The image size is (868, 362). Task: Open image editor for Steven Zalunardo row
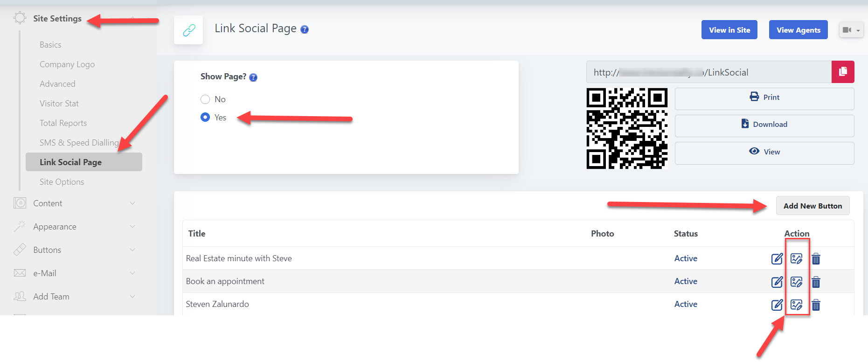796,305
